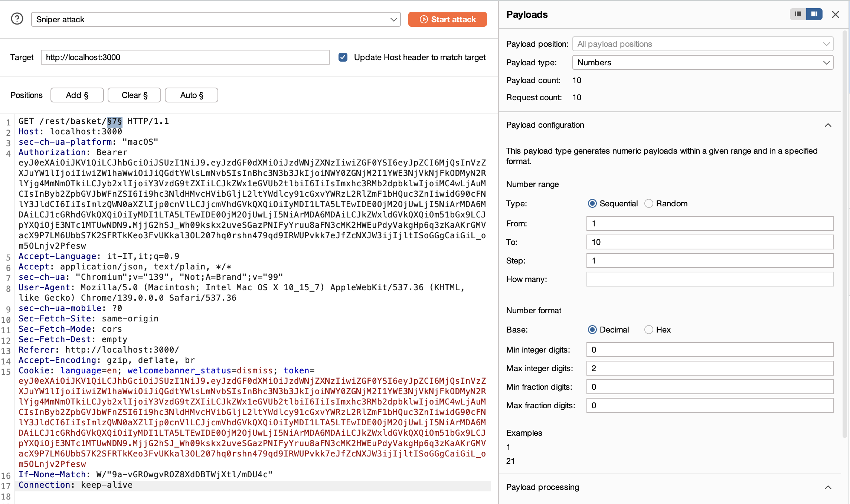Open the Payload type Numbers dropdown
The image size is (850, 504).
coord(703,62)
